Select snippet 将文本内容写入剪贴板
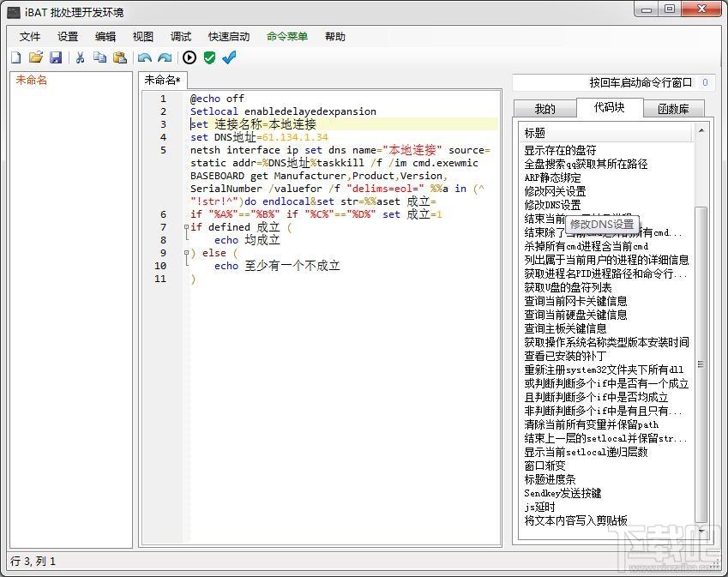This screenshot has height=577, width=728. click(x=575, y=520)
